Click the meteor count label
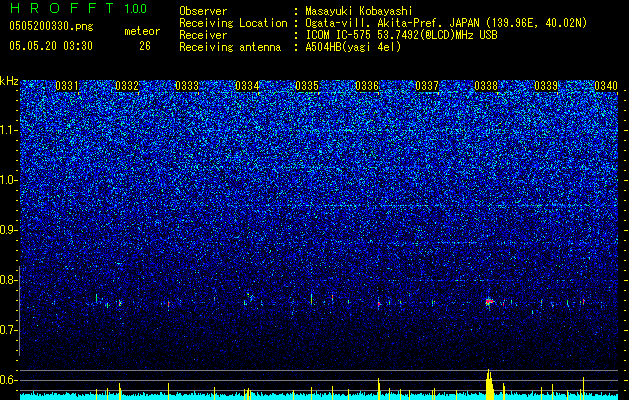 pyautogui.click(x=142, y=31)
